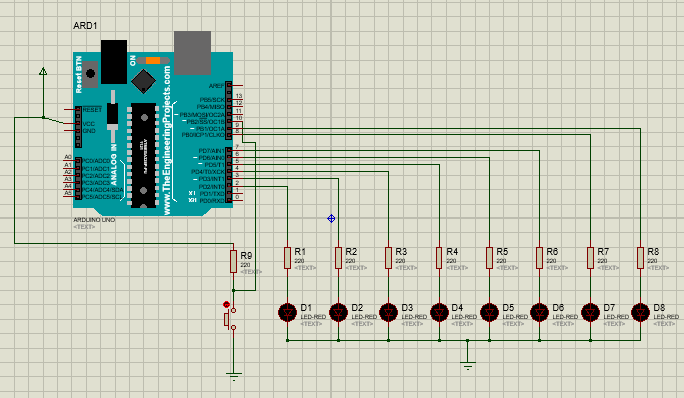Select resistor R2 symbol
The width and height of the screenshot is (684, 398).
tap(338, 258)
